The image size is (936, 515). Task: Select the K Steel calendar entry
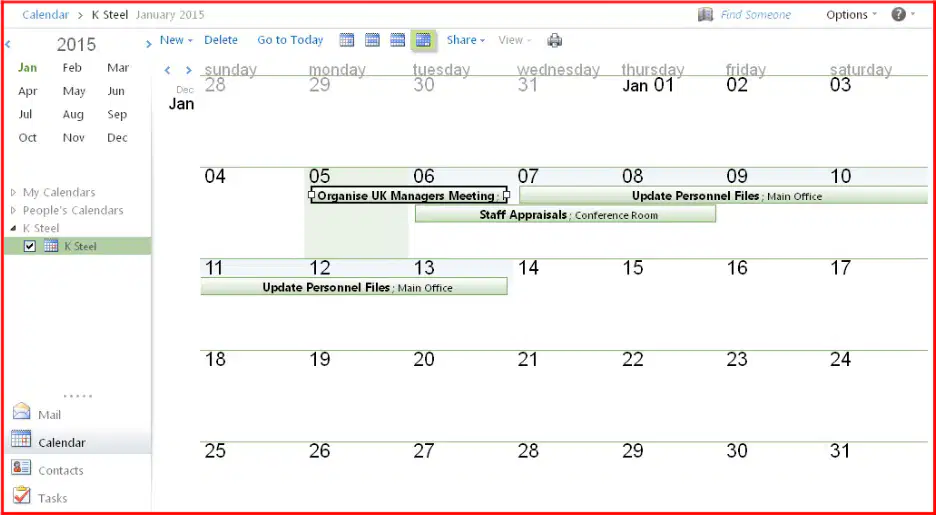[x=80, y=246]
